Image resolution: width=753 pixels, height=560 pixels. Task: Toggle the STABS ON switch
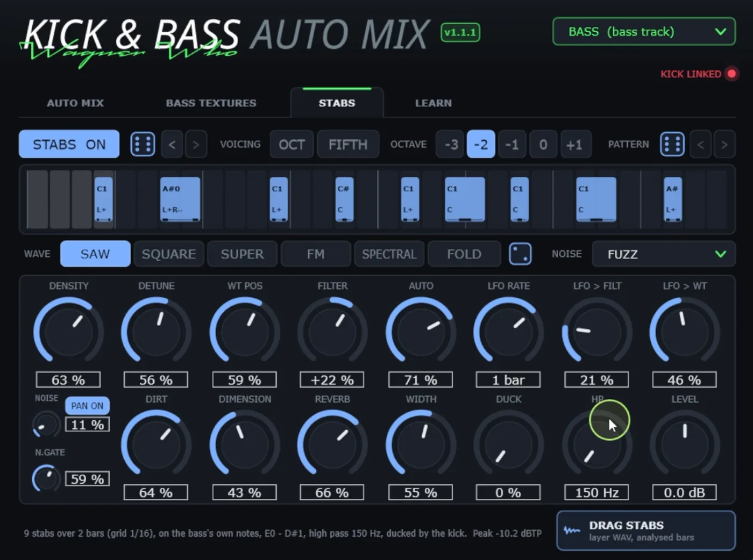click(x=69, y=144)
